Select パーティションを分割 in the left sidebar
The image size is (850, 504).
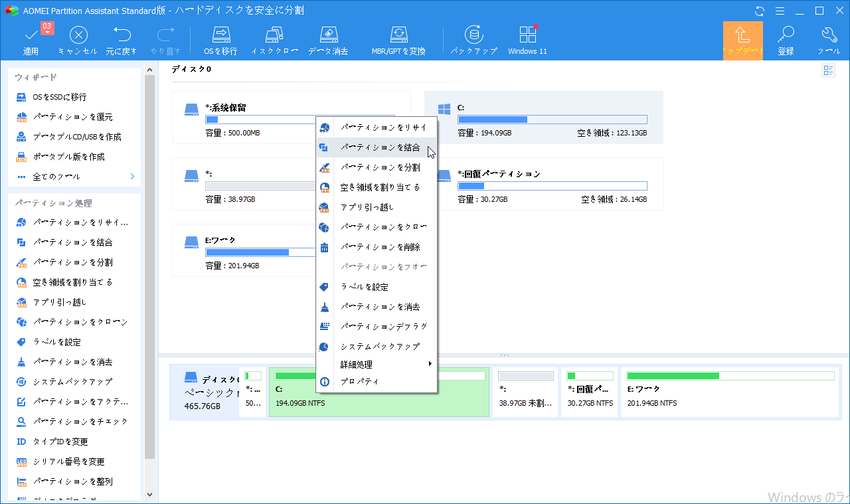pyautogui.click(x=73, y=262)
